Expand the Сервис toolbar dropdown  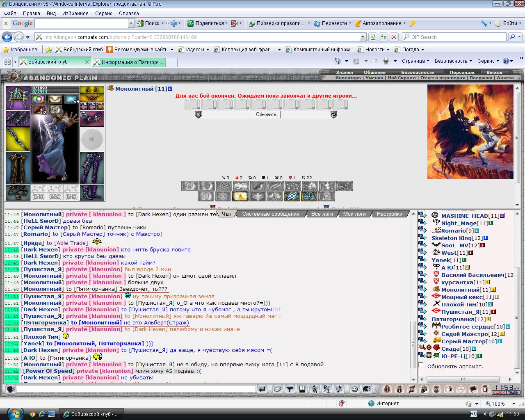point(488,61)
